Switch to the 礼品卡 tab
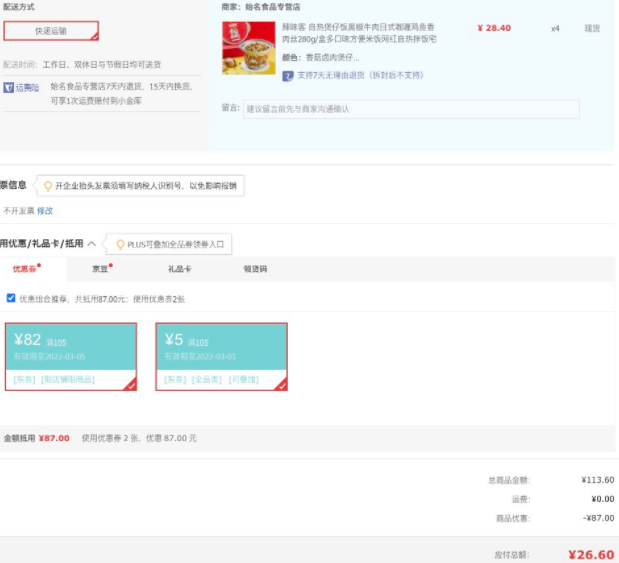Screen dimensions: 619x563 coord(180,269)
